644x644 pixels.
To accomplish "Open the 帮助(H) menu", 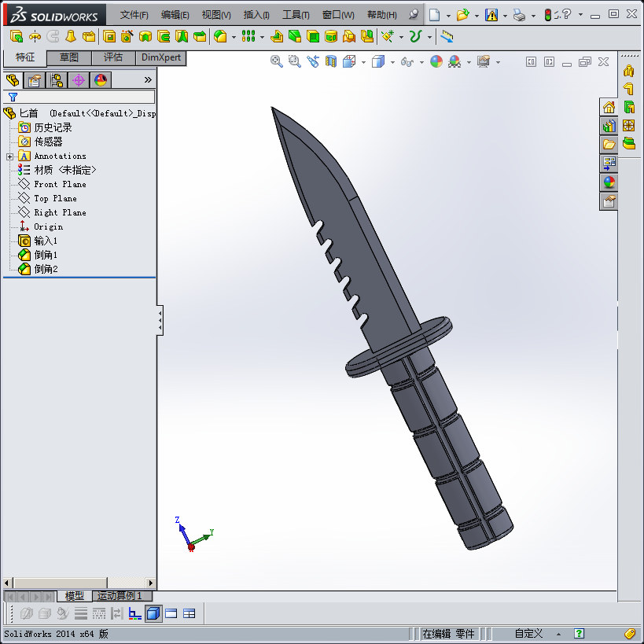I will [x=382, y=15].
